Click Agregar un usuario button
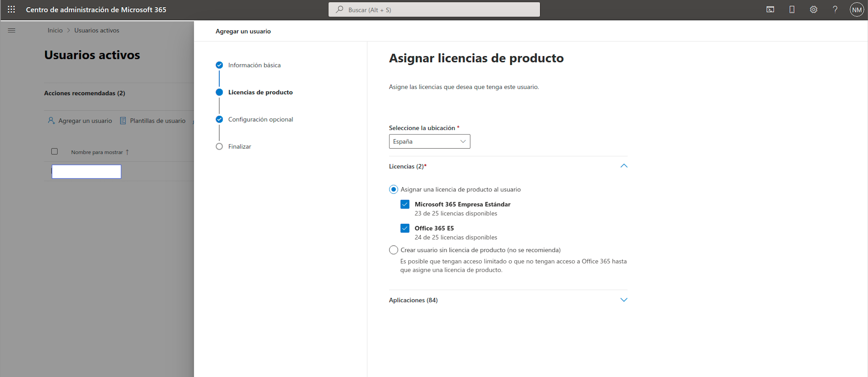 pos(80,120)
